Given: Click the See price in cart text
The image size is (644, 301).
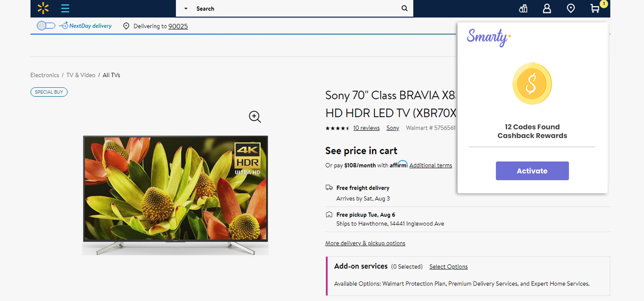Looking at the screenshot, I should coord(361,151).
